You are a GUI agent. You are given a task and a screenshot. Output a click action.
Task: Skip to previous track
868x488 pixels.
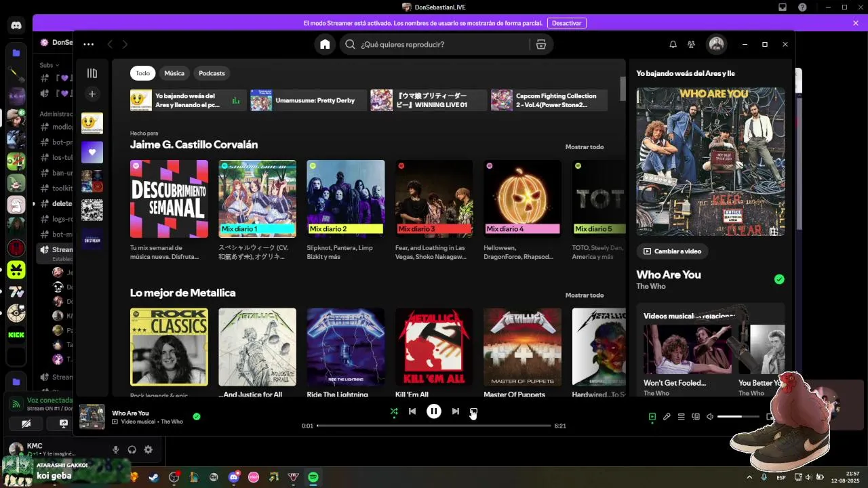(x=412, y=411)
